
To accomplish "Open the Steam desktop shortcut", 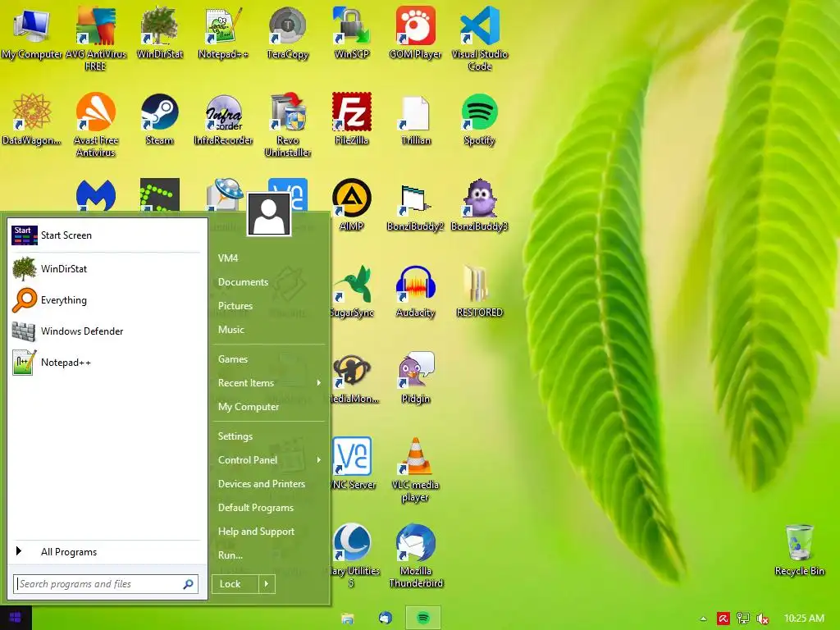I will (x=160, y=119).
